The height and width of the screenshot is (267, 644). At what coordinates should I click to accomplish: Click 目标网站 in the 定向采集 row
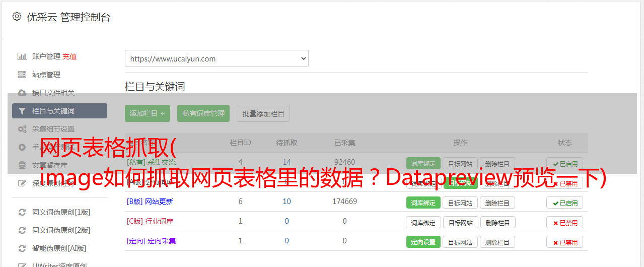click(460, 242)
